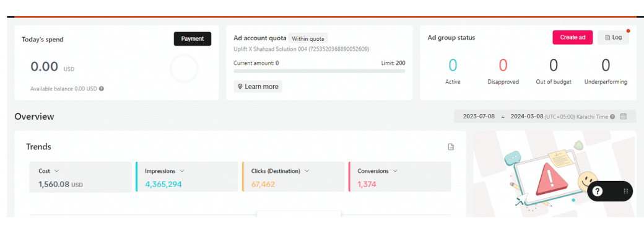Expand the Impressions metric dropdown
644x233 pixels.
pos(182,171)
